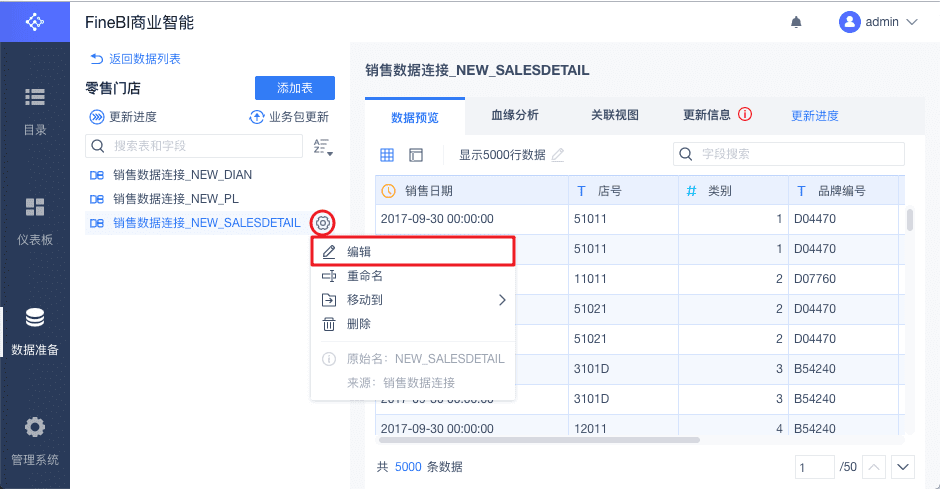Click the vertical scrollbar of data table
This screenshot has height=489, width=940.
pyautogui.click(x=909, y=220)
